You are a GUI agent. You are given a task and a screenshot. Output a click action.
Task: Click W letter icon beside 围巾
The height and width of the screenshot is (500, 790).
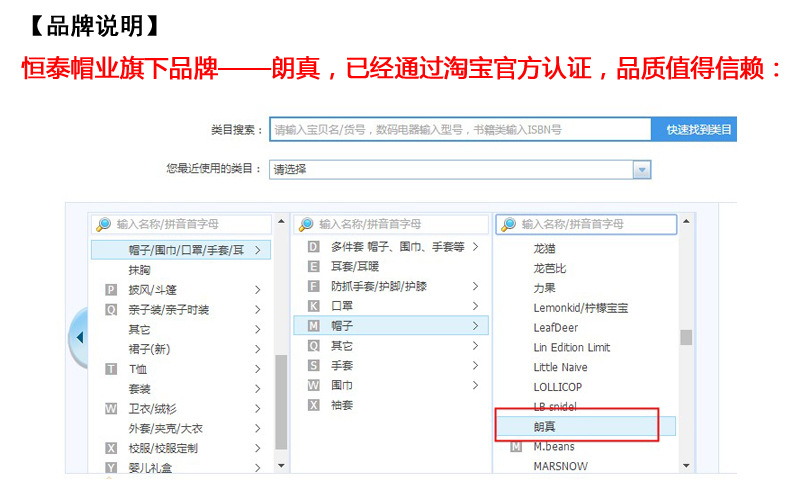[x=313, y=385]
